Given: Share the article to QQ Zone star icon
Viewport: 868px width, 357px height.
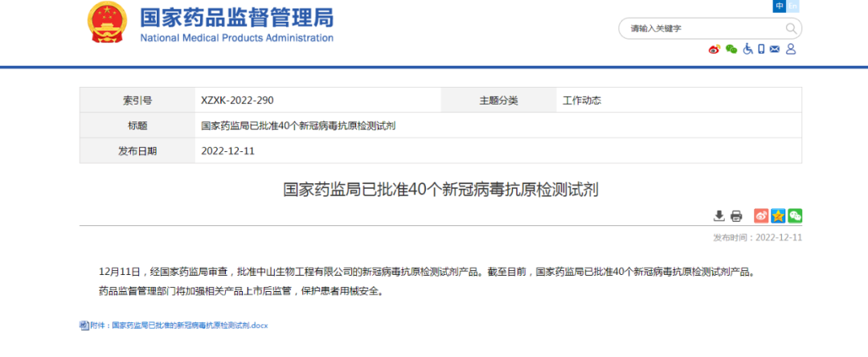Looking at the screenshot, I should 778,215.
